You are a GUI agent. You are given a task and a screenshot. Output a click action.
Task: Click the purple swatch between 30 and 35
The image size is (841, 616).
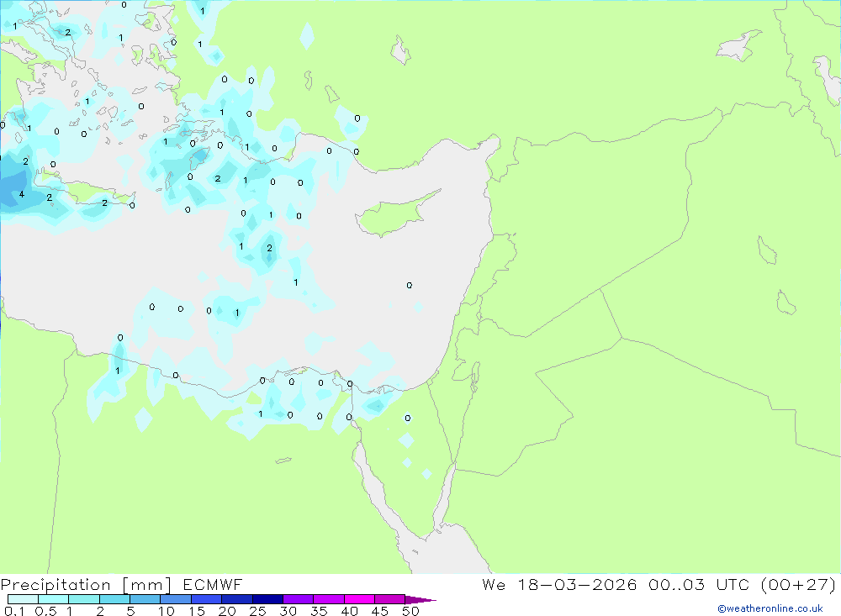(x=298, y=599)
